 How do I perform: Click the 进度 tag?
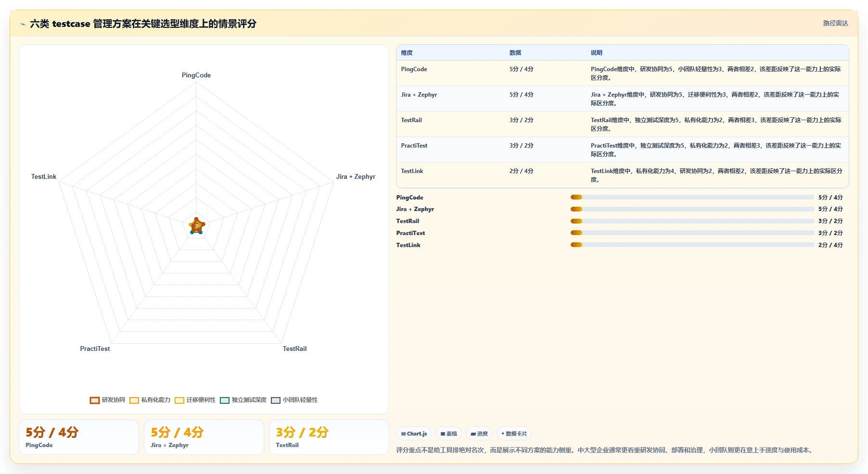click(479, 434)
